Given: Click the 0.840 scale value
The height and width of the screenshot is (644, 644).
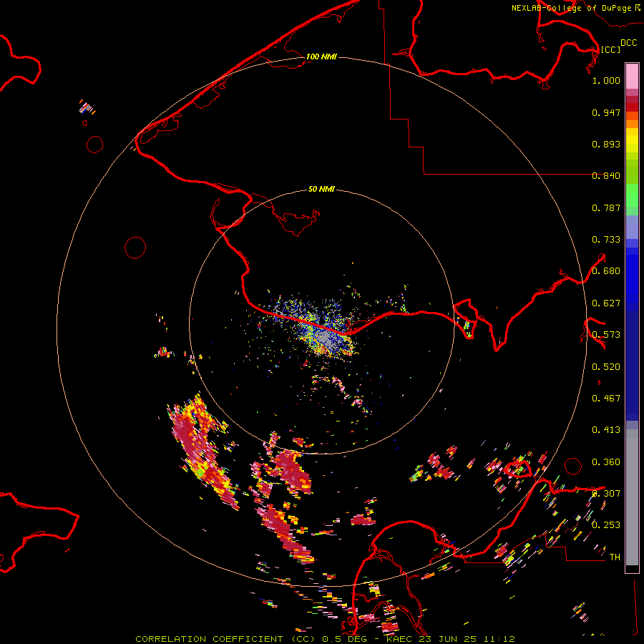Looking at the screenshot, I should [606, 176].
